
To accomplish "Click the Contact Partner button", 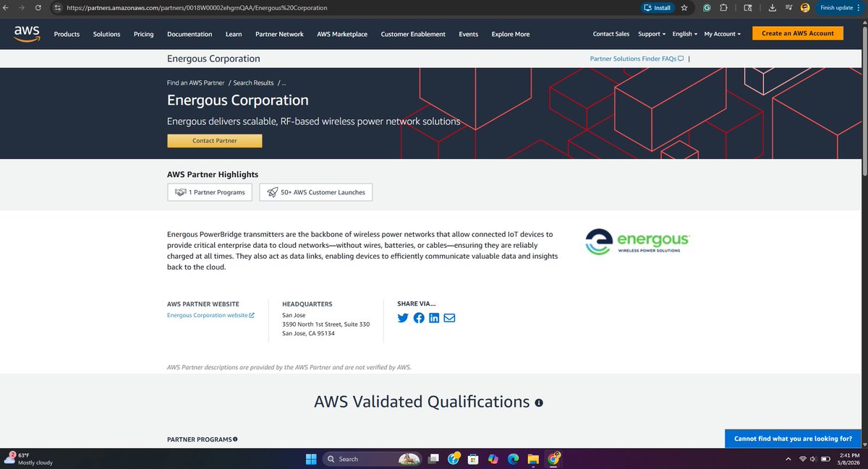I will 215,140.
